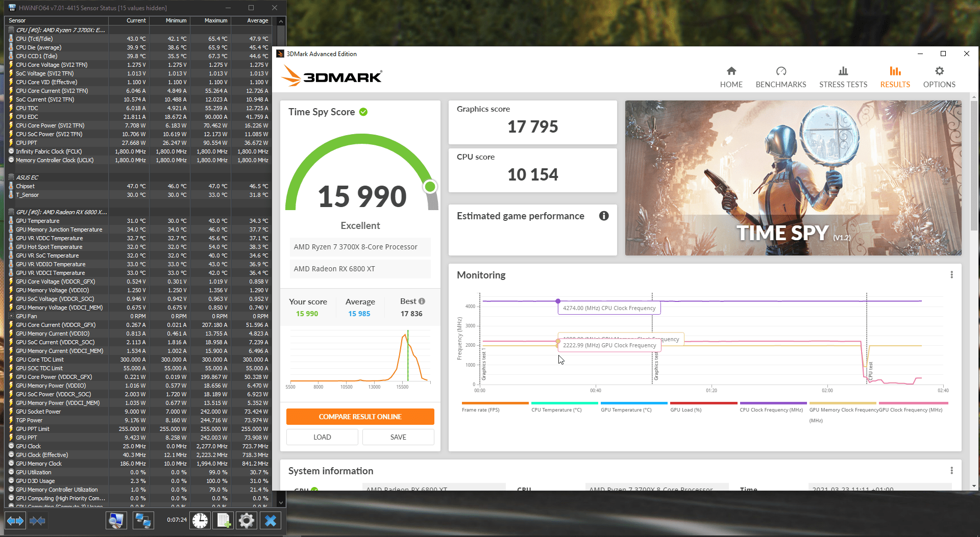The image size is (980, 537).
Task: Select the Chipset temperature row
Action: (x=138, y=186)
